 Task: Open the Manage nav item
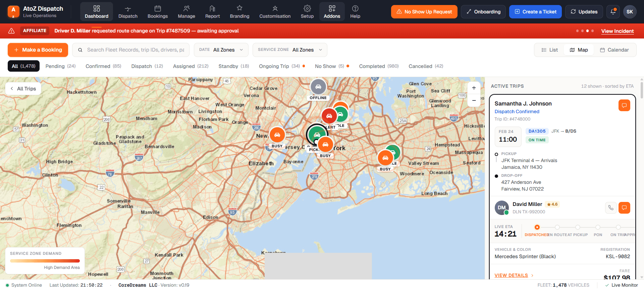pos(186,12)
